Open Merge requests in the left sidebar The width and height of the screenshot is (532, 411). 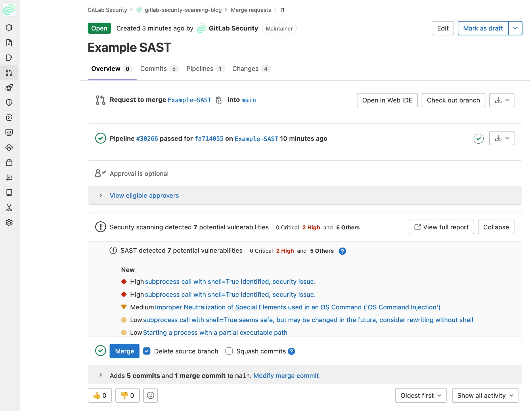coord(9,73)
